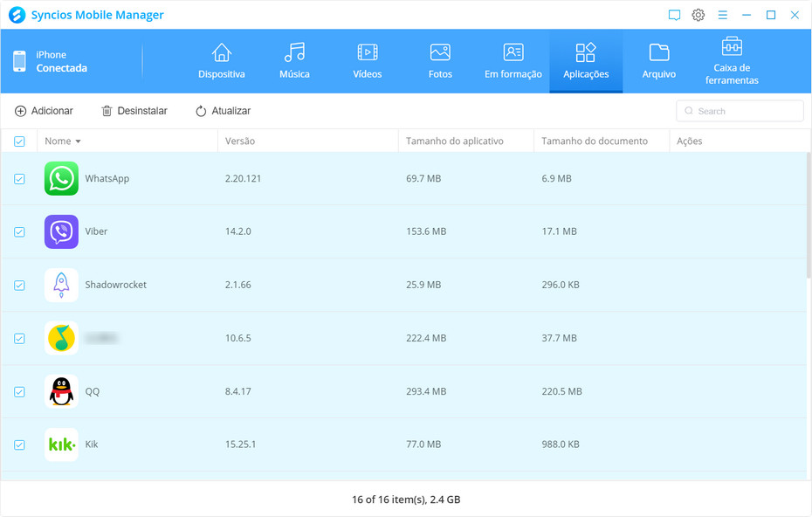Click the Ações column header
The height and width of the screenshot is (517, 812).
[x=689, y=141]
